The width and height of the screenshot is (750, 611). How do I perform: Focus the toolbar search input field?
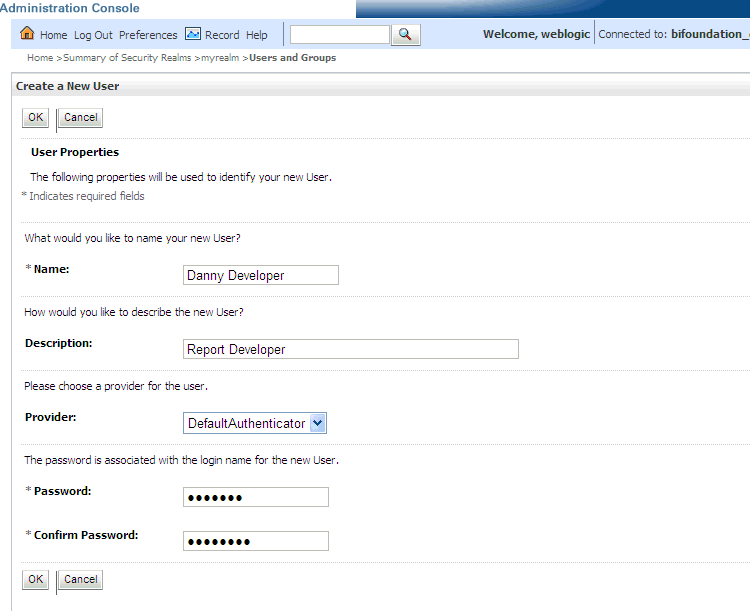coord(340,35)
